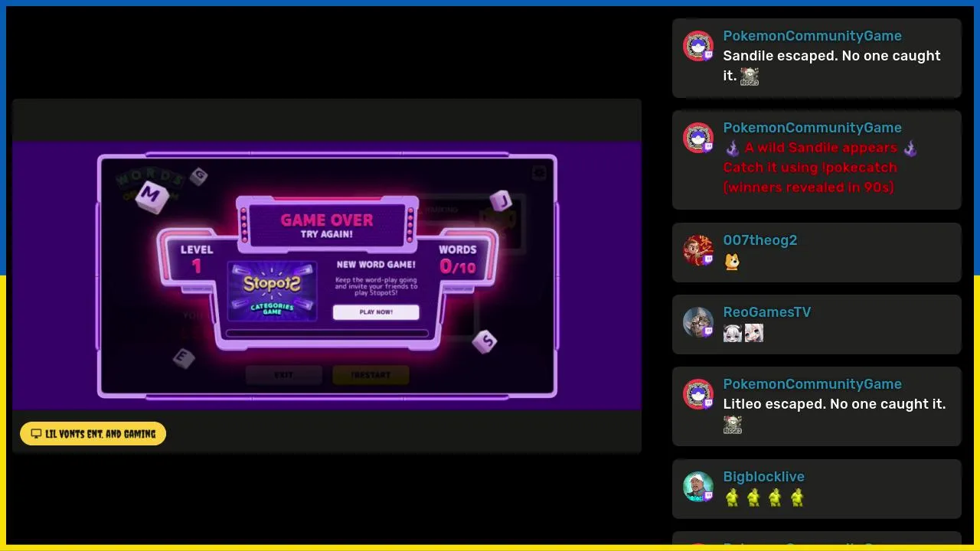Viewport: 980px width, 551px height.
Task: Click the emote after 'Sandile escaped. No one caught it.'
Action: click(x=750, y=77)
